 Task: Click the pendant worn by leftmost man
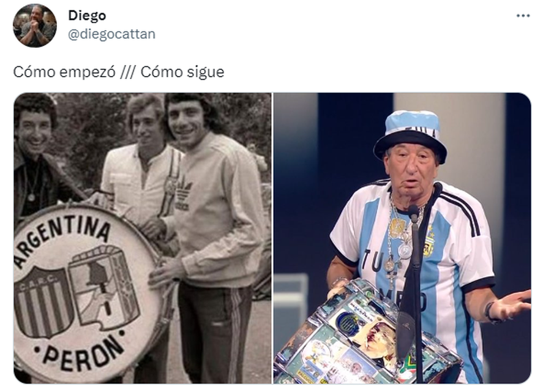(31, 197)
